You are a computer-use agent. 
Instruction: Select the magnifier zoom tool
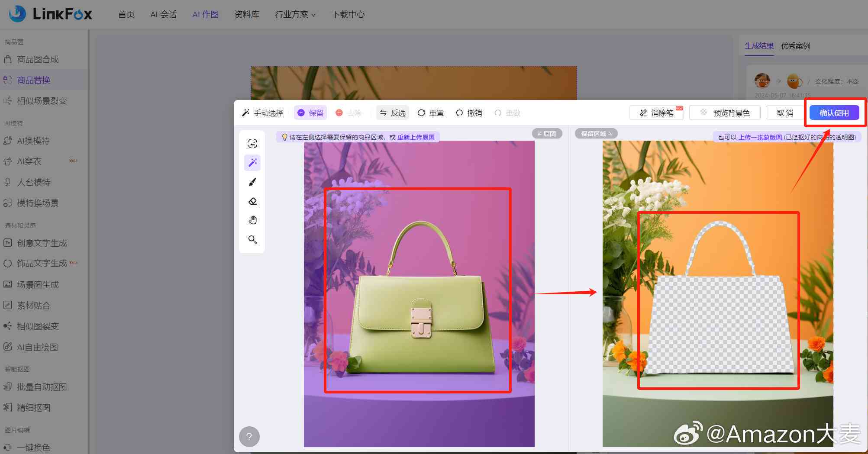click(252, 239)
